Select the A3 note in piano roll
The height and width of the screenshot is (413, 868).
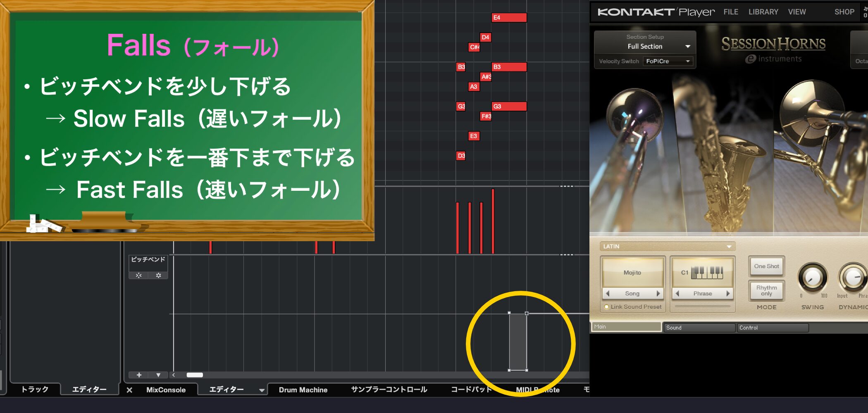point(474,87)
